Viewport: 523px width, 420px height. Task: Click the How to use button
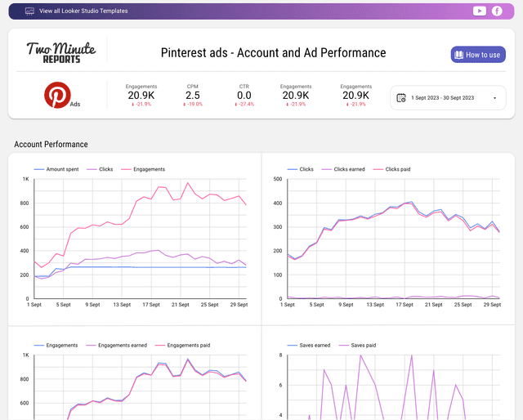[478, 55]
